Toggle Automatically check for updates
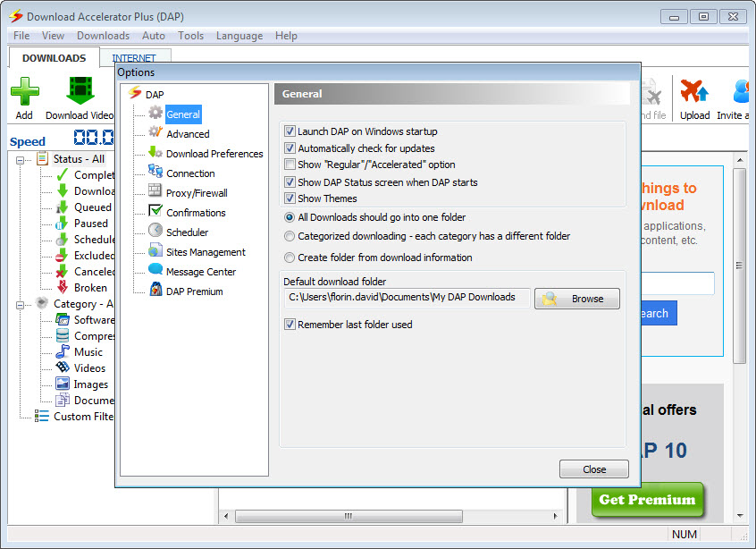The width and height of the screenshot is (756, 549). 290,148
